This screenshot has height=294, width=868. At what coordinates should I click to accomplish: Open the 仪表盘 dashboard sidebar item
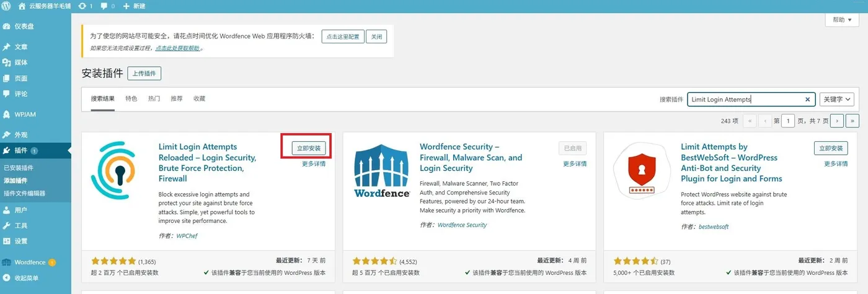coord(24,27)
